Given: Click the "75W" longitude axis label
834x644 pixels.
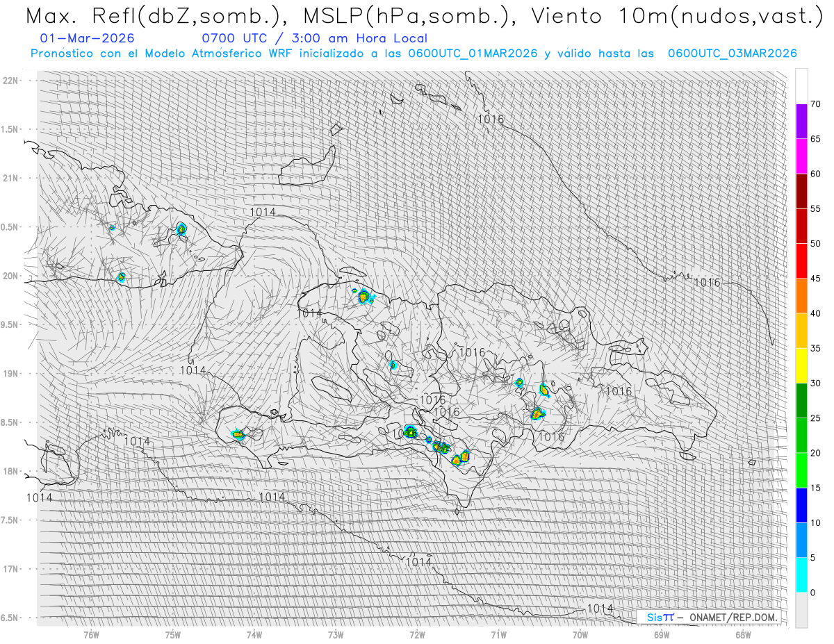Looking at the screenshot, I should click(x=172, y=634).
